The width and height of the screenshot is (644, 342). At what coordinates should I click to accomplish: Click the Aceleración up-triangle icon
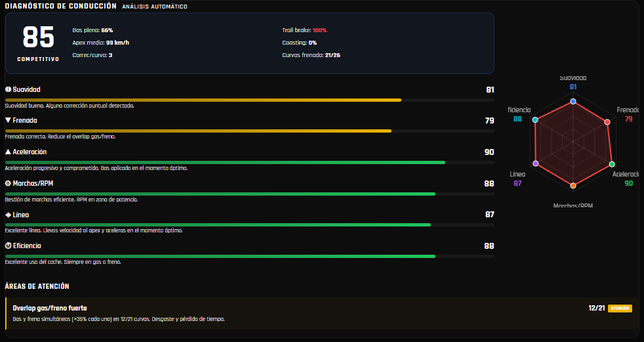pyautogui.click(x=8, y=152)
